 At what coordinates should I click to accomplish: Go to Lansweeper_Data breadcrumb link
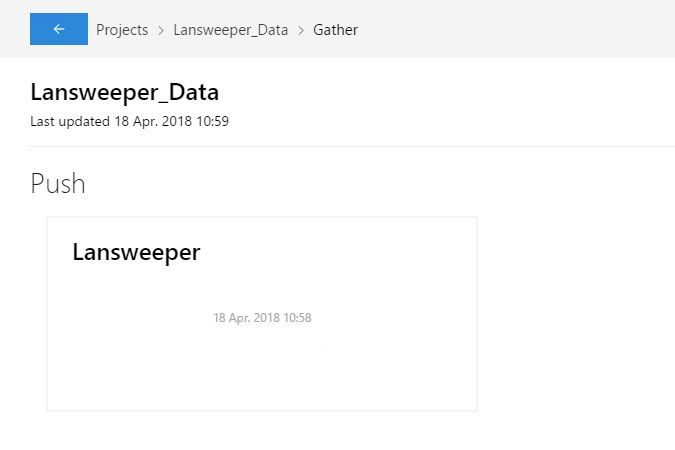231,30
